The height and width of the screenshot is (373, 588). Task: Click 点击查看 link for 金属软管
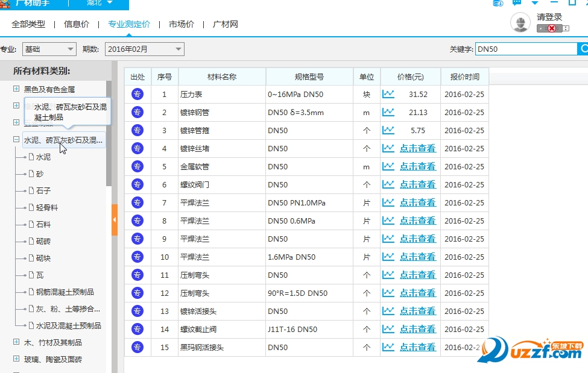click(418, 166)
